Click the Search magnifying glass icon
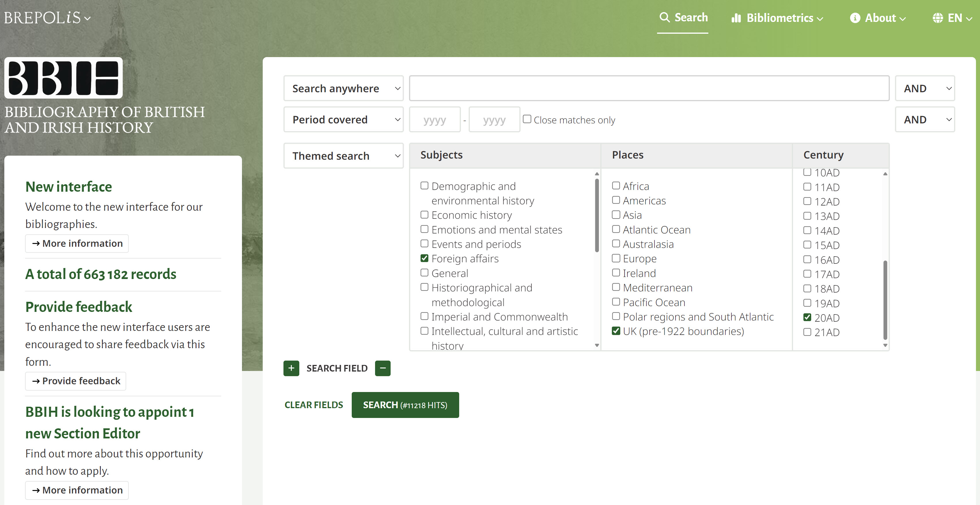The height and width of the screenshot is (505, 980). pyautogui.click(x=665, y=17)
